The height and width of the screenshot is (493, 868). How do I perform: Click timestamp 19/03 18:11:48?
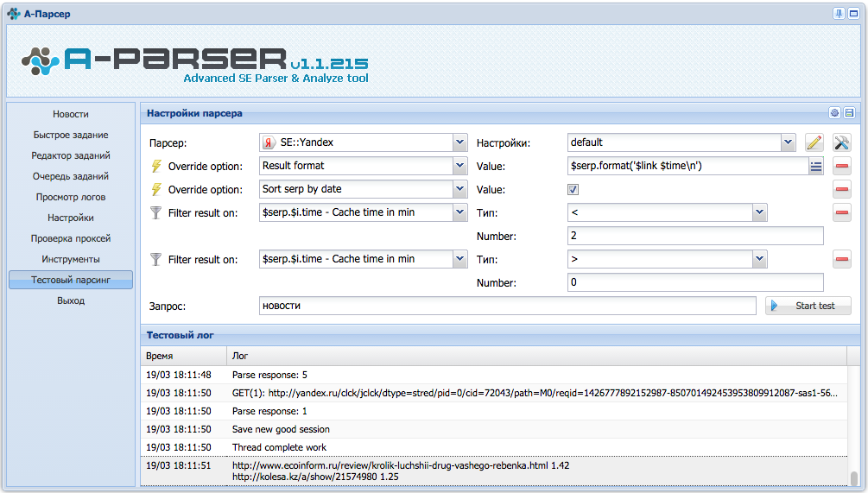[178, 375]
